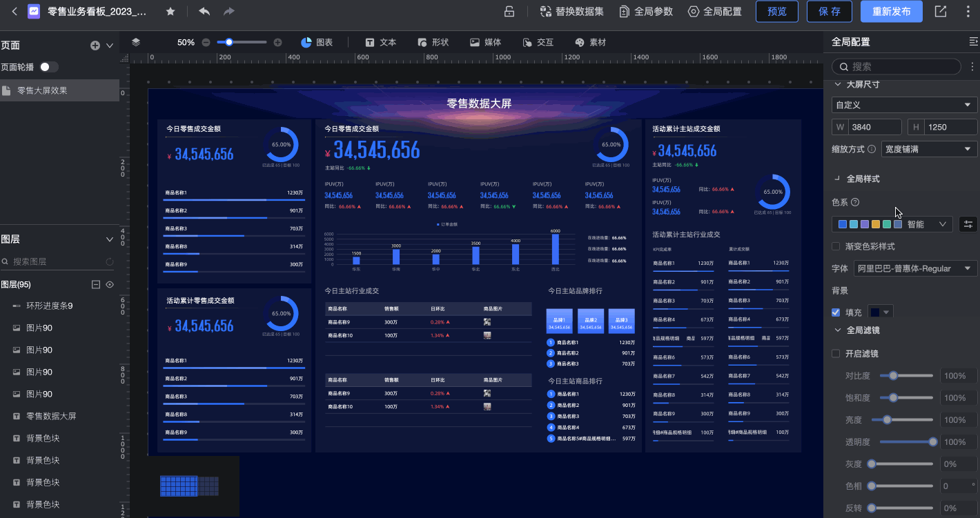Collapse the 大屏尺寸 section
Viewport: 980px width, 518px height.
(838, 84)
